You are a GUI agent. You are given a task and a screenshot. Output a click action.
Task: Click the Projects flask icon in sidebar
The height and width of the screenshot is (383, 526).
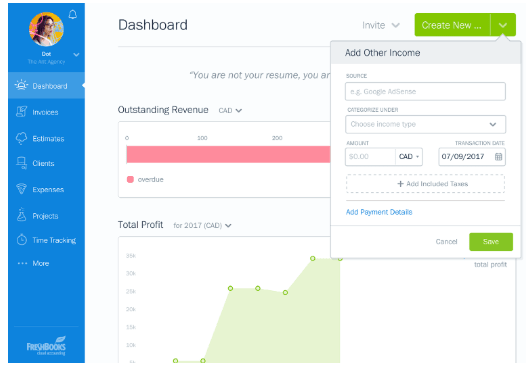[x=21, y=215]
